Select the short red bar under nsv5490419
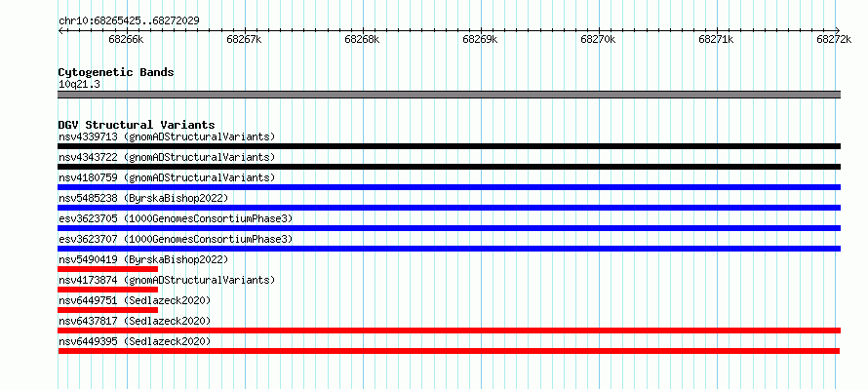 tap(108, 269)
